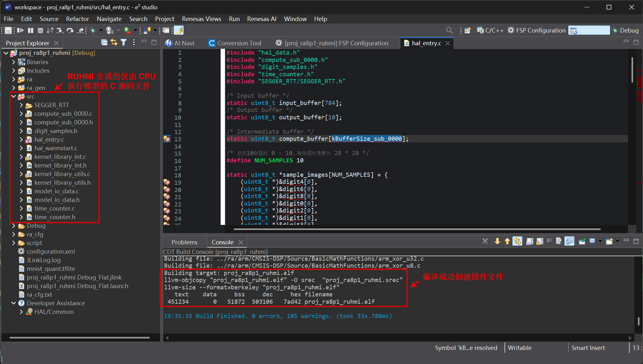Switch to the AI Navi tab
The image size is (643, 364).
(x=180, y=43)
